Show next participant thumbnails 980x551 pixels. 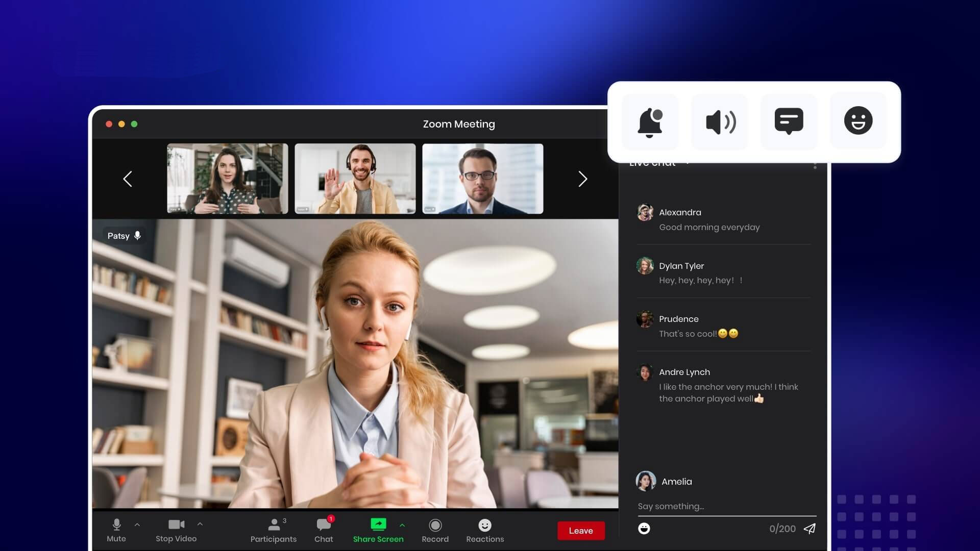click(583, 179)
